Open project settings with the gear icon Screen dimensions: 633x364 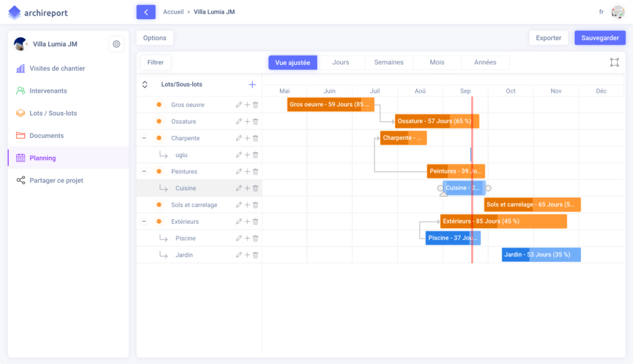coord(116,43)
